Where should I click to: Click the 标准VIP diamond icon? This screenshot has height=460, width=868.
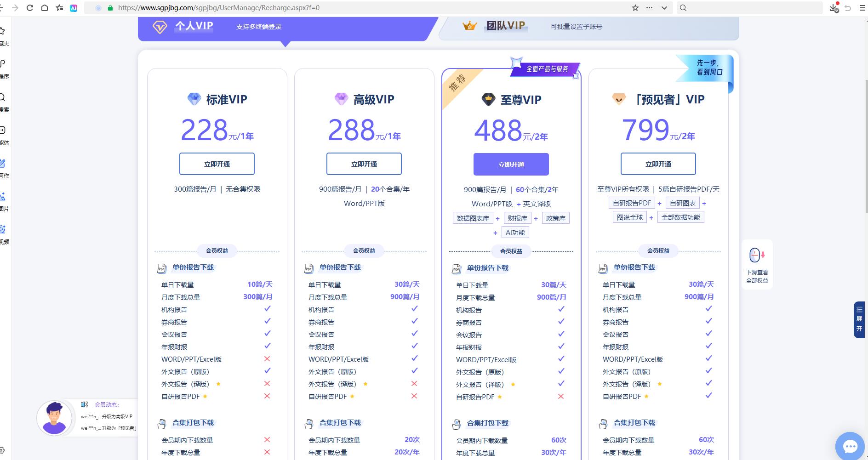(194, 99)
